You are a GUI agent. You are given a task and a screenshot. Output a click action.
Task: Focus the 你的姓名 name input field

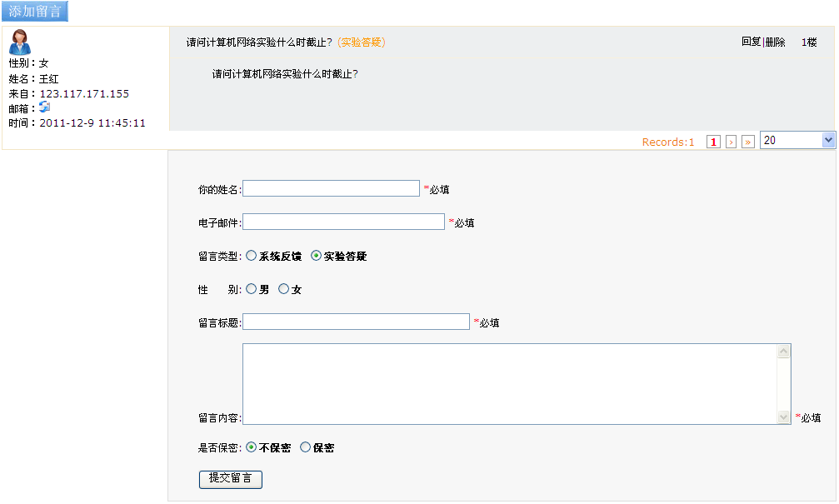pos(331,189)
